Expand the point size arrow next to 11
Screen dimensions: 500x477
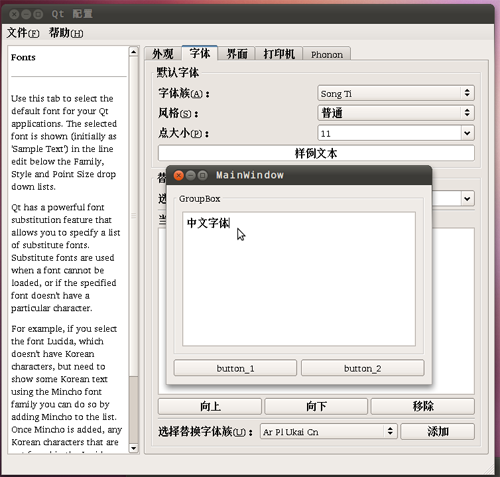(467, 133)
